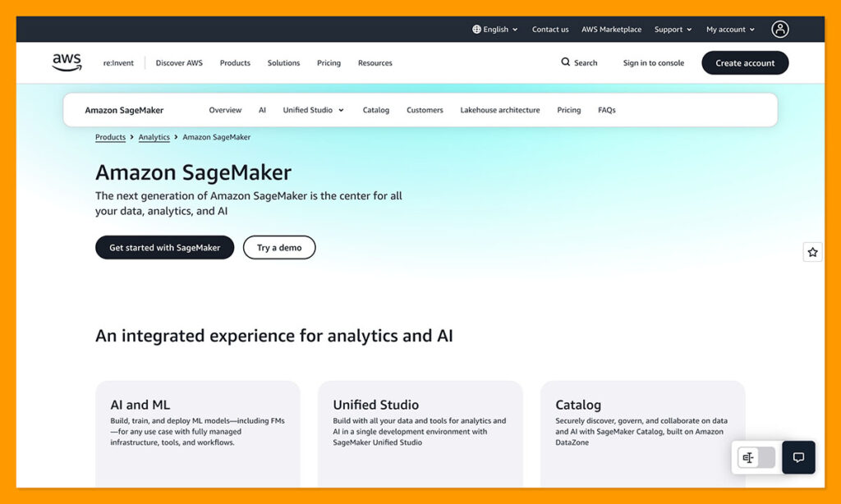Click the search magnifier icon

tap(565, 62)
